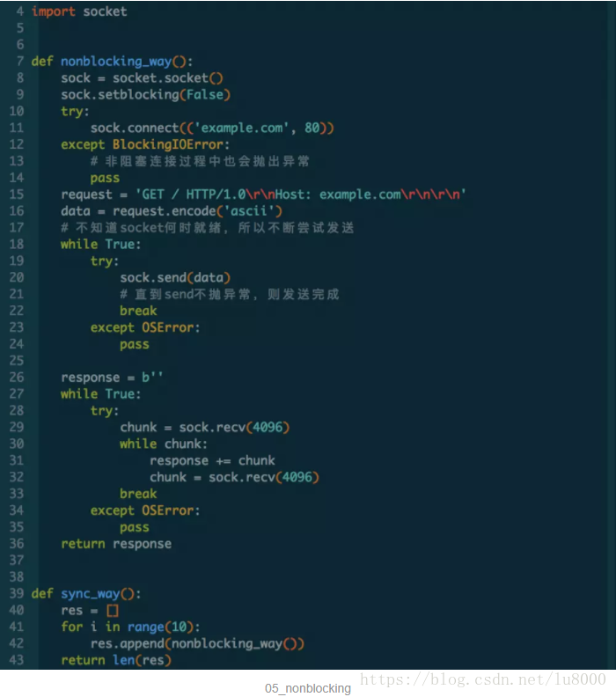Click 'chunk = sock.recv(4096)' on line 32

(x=235, y=477)
